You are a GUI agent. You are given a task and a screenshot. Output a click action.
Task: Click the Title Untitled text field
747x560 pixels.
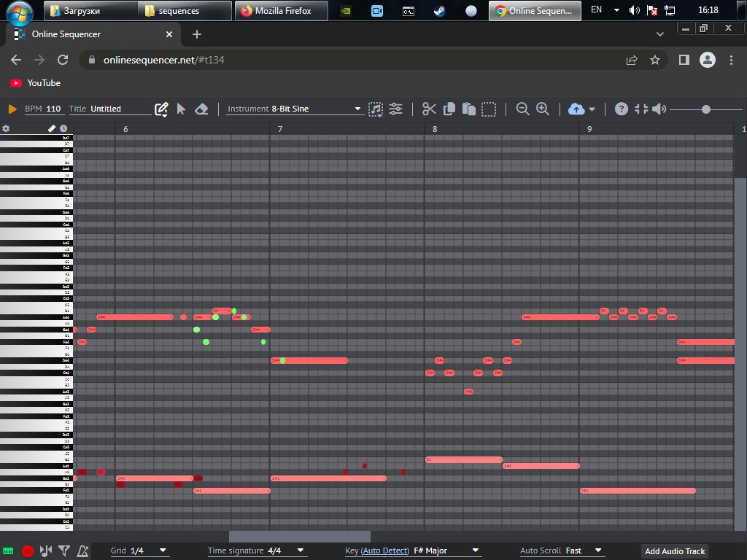[120, 109]
